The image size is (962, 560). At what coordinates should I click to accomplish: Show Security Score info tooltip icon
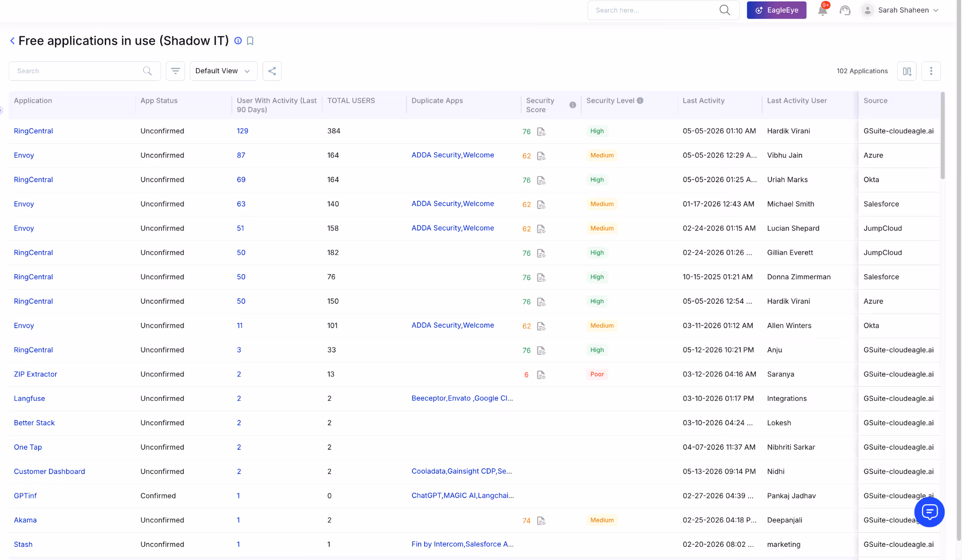(x=573, y=105)
